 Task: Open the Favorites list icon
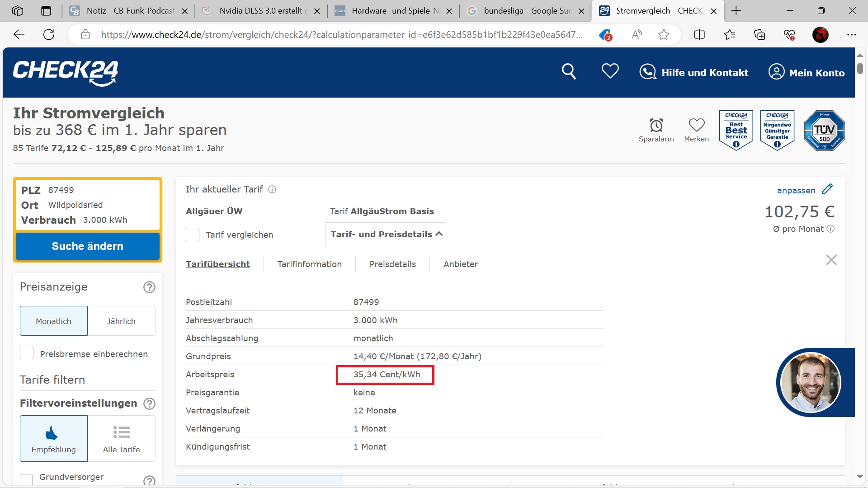730,34
